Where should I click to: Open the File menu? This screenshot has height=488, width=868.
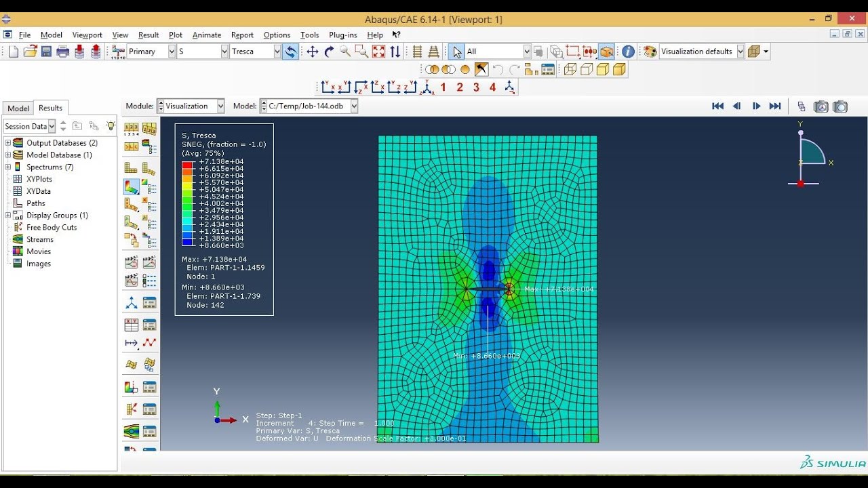click(x=25, y=35)
